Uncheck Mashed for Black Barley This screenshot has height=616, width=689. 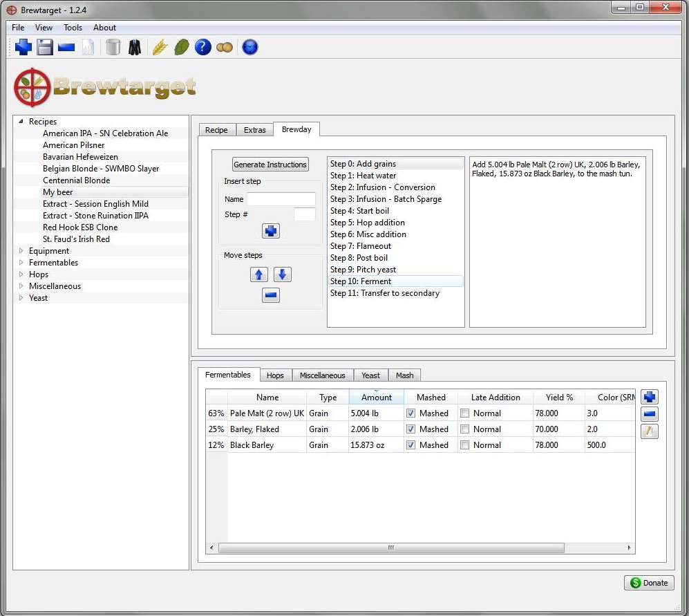pyautogui.click(x=411, y=445)
